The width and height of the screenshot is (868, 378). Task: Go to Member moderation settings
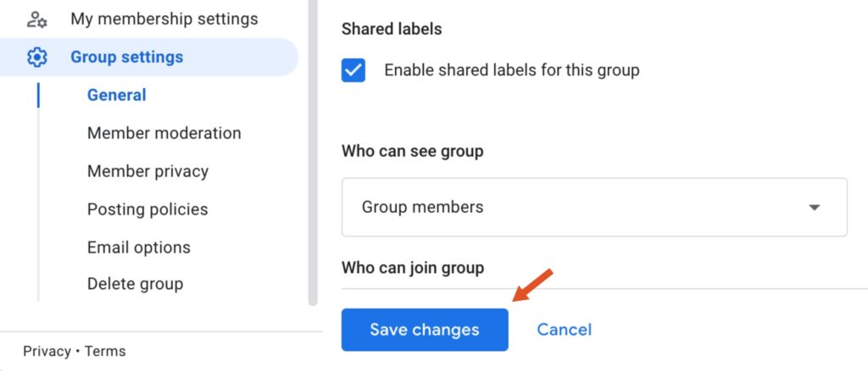point(164,133)
